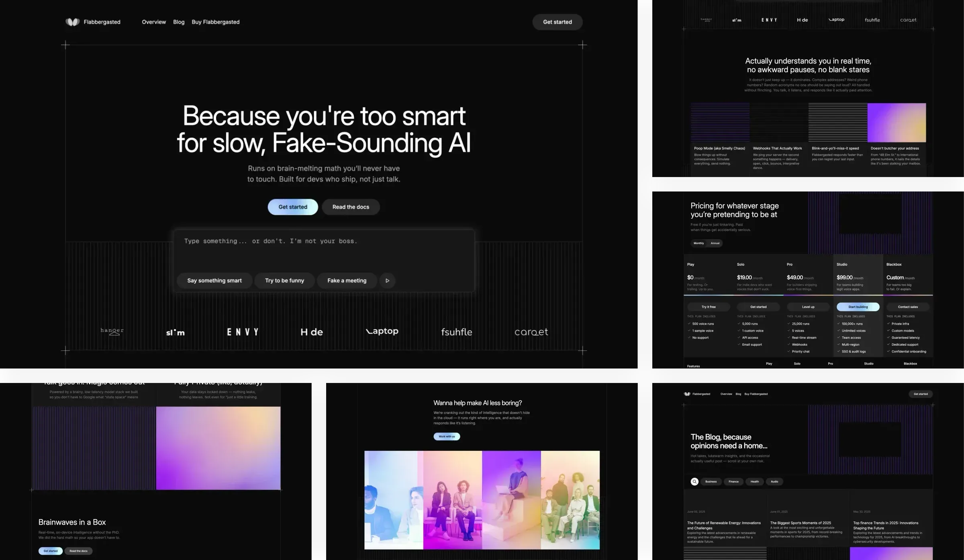Viewport: 964px width, 560px height.
Task: Click the ENVY brand logo in hero panel
Action: point(243,332)
